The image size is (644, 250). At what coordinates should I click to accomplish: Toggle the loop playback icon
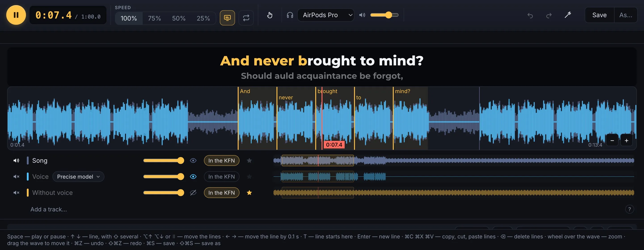[x=246, y=18]
